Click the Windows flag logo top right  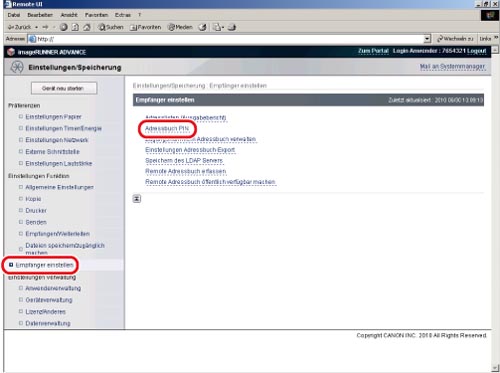pyautogui.click(x=490, y=15)
